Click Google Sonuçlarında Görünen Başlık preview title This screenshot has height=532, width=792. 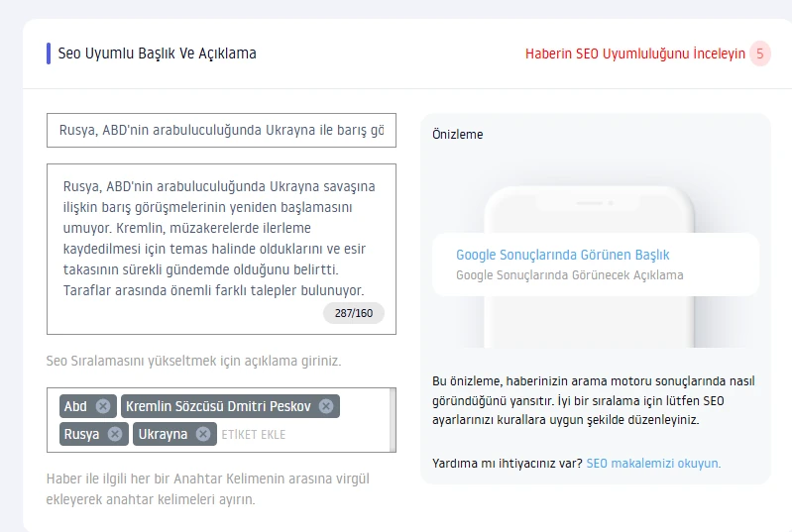click(x=563, y=255)
